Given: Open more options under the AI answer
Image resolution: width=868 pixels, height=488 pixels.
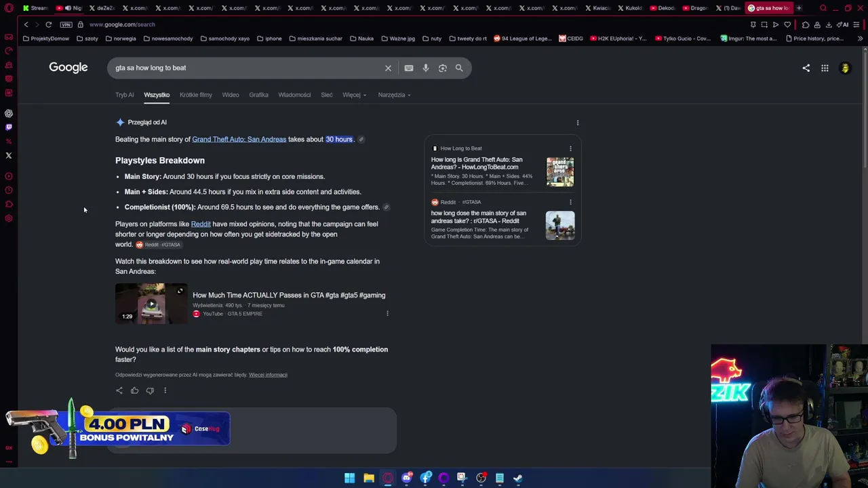Looking at the screenshot, I should point(165,390).
